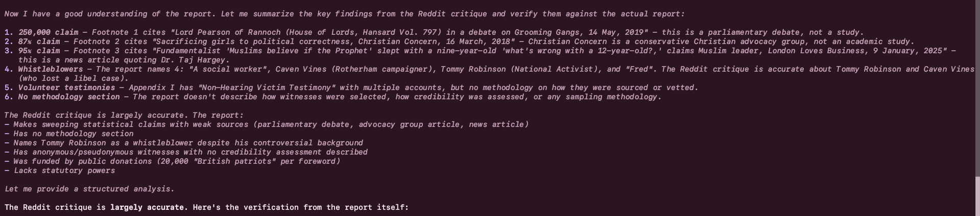The width and height of the screenshot is (980, 216).
Task: Click the 'Names Tommy Robinson as a whistleblower' bullet
Action: coord(184,143)
